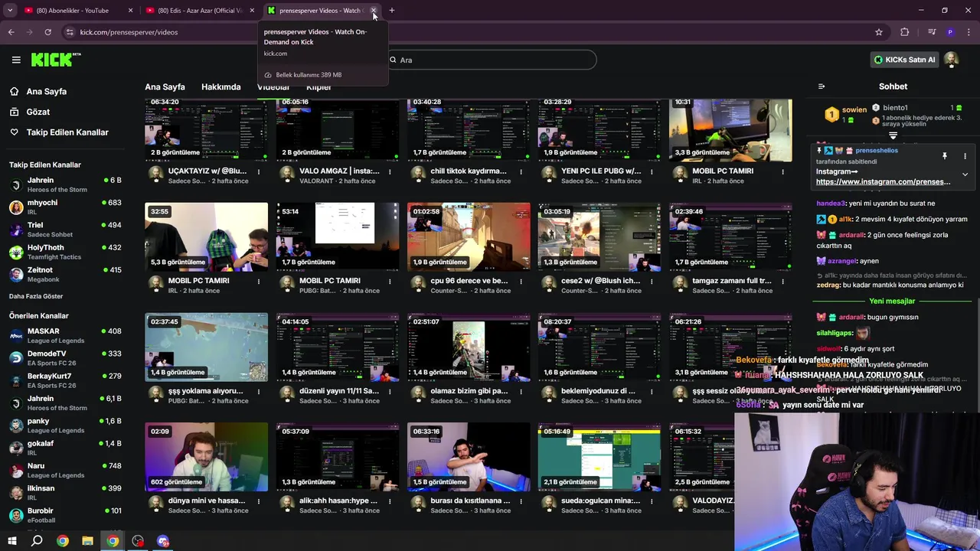Open mhyochi channel in the followed list
Viewport: 980px width, 551px height.
[x=65, y=207]
